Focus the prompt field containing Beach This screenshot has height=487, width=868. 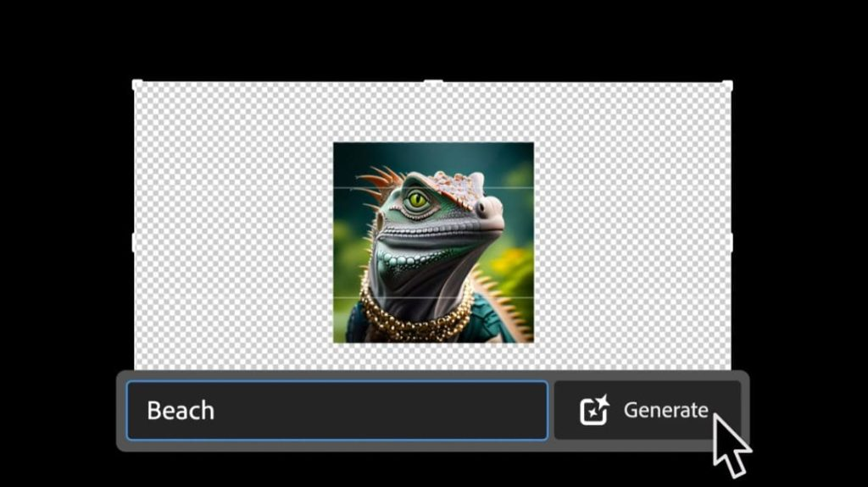(x=337, y=411)
